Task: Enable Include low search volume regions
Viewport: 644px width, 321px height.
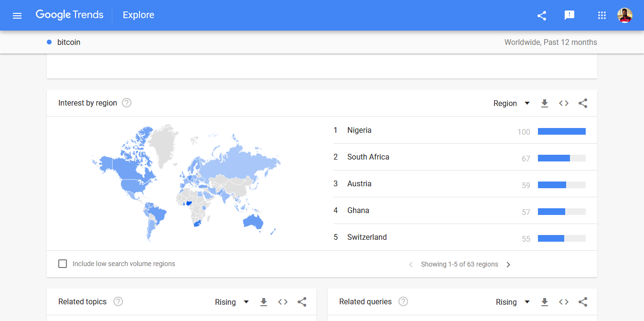Action: (x=63, y=263)
